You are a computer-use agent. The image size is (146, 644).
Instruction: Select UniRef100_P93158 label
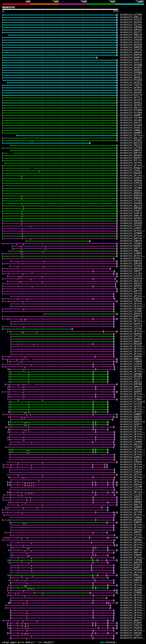(x=131, y=80)
